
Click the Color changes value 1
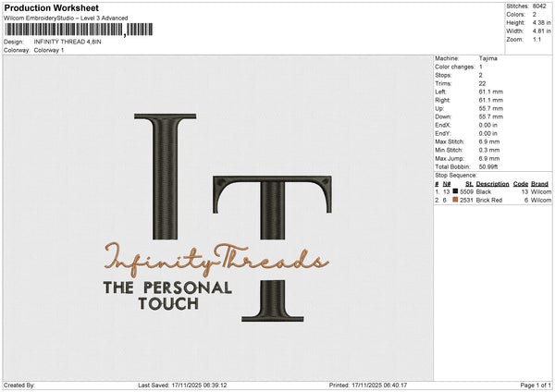(481, 67)
